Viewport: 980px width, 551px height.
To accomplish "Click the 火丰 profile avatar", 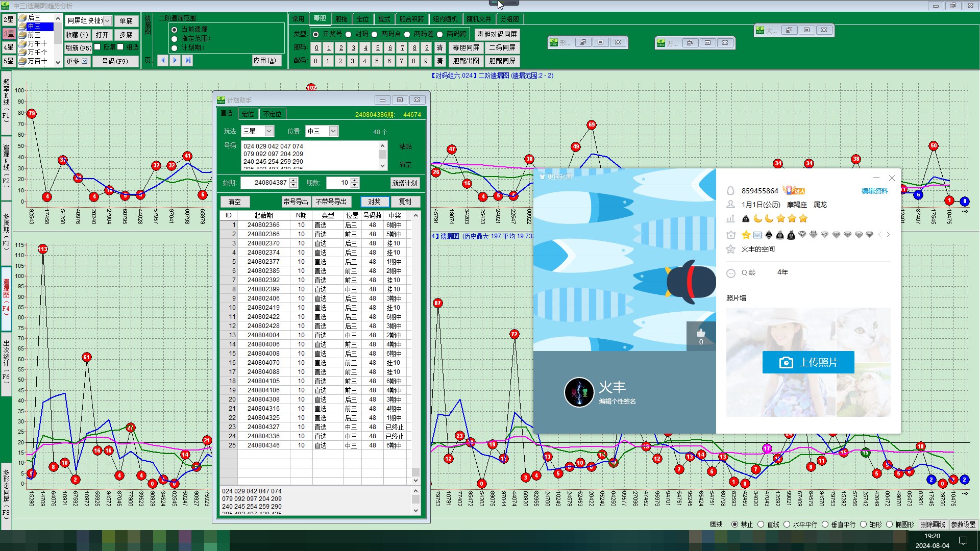I will click(579, 392).
